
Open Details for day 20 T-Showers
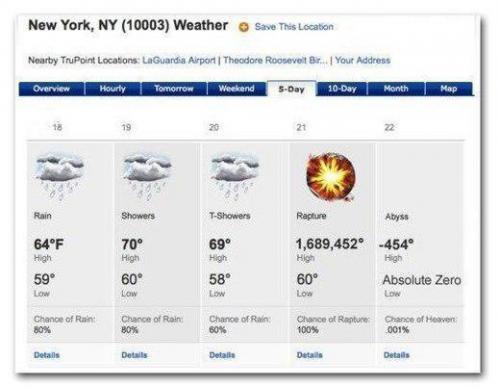click(x=222, y=355)
